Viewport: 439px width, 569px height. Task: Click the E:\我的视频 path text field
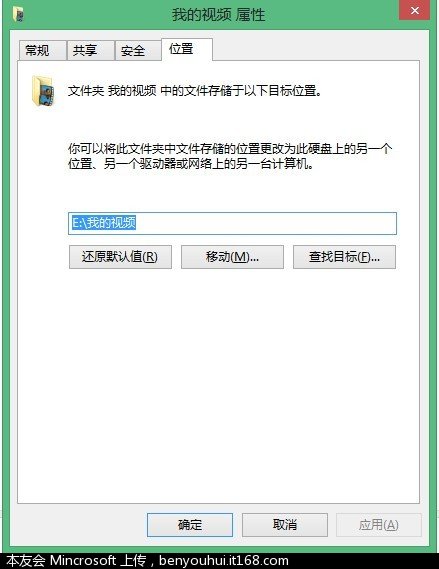[x=233, y=223]
